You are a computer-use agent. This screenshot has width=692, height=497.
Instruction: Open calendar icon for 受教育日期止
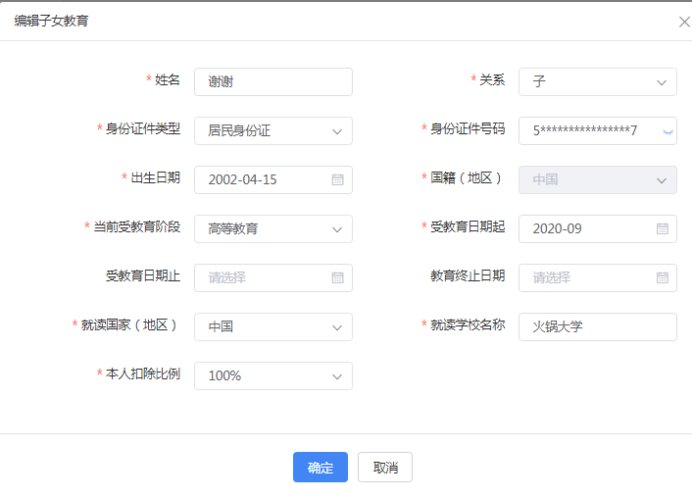(338, 278)
